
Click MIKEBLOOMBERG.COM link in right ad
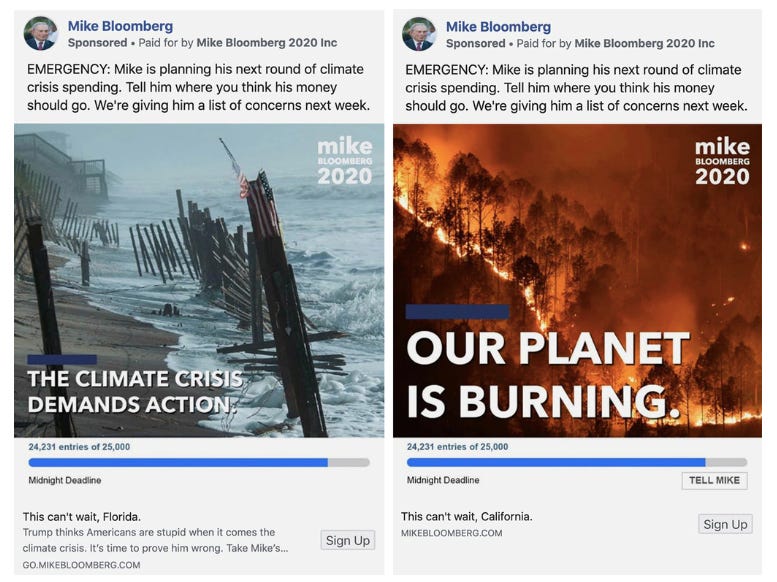point(452,533)
